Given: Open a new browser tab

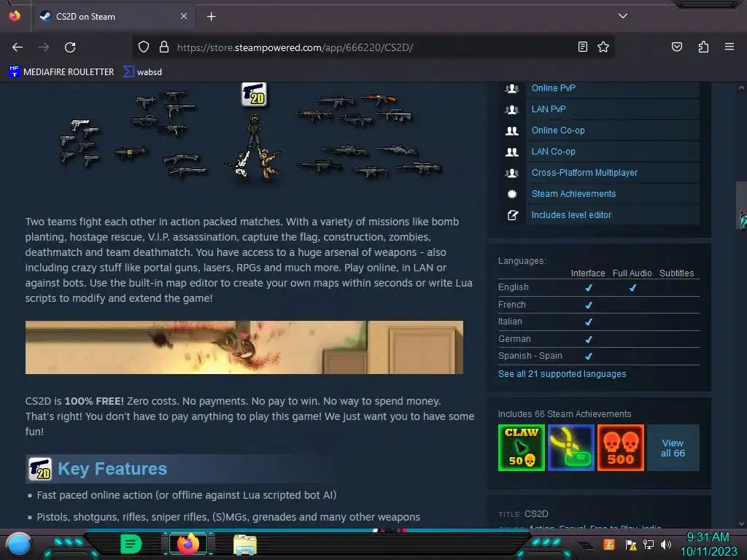Looking at the screenshot, I should tap(211, 17).
